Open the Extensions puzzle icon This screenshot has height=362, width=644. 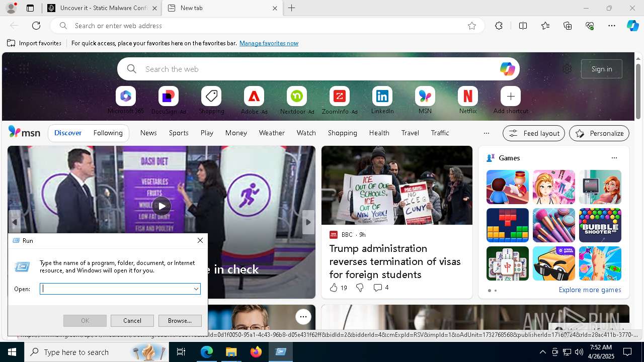[x=499, y=26]
